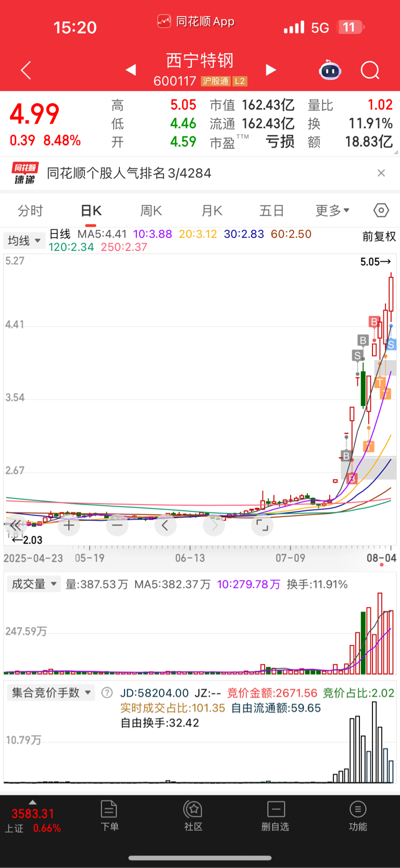400x868 pixels.
Task: Zoom in chart with plus button
Action: click(69, 525)
